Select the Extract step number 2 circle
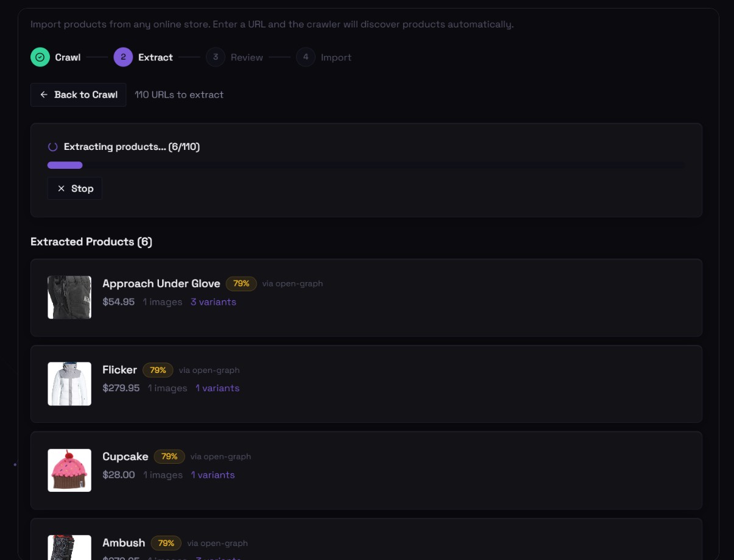Image resolution: width=734 pixels, height=560 pixels. 123,57
